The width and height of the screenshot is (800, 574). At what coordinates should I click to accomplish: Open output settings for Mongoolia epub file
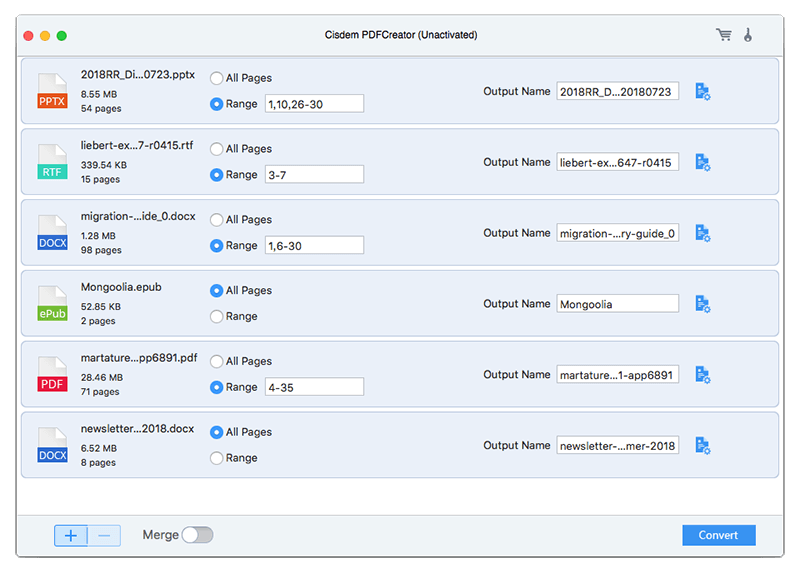pyautogui.click(x=703, y=304)
